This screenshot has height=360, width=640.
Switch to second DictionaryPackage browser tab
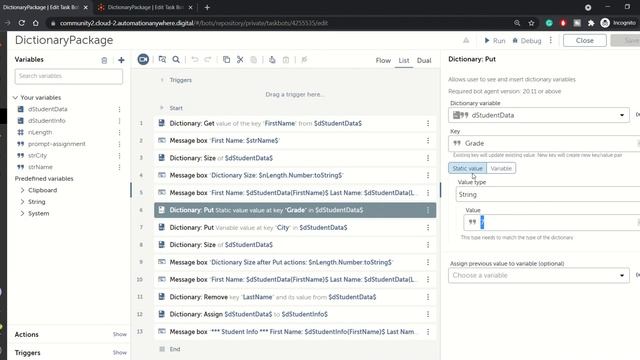(145, 7)
